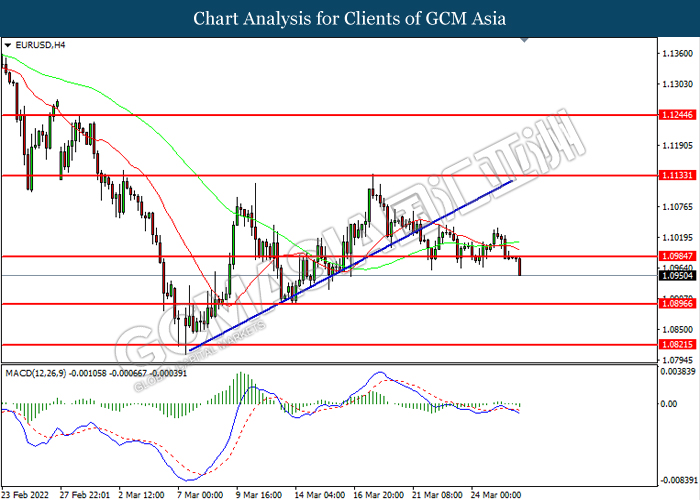Select the blue ascending trendline
700x500 pixels.
(x=350, y=266)
